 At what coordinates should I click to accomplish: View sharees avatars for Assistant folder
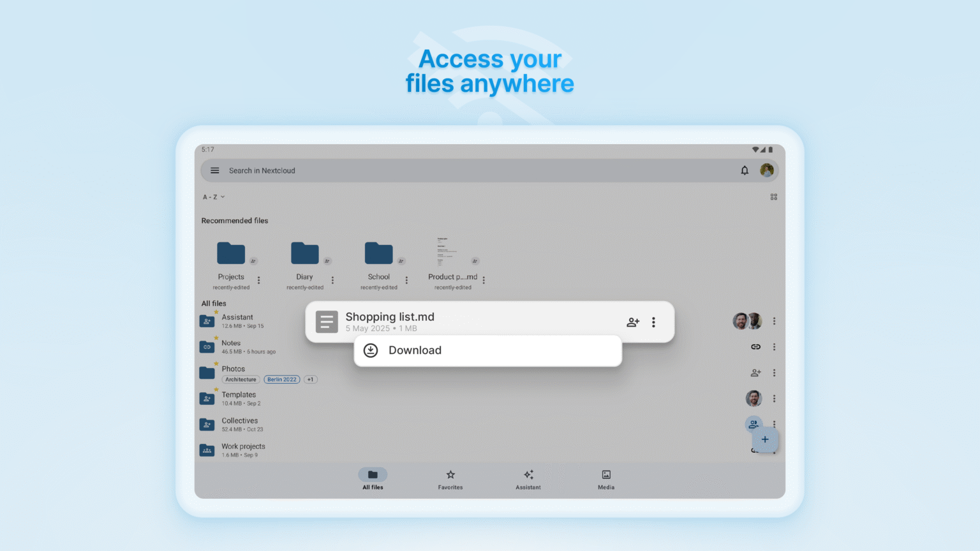tap(747, 321)
